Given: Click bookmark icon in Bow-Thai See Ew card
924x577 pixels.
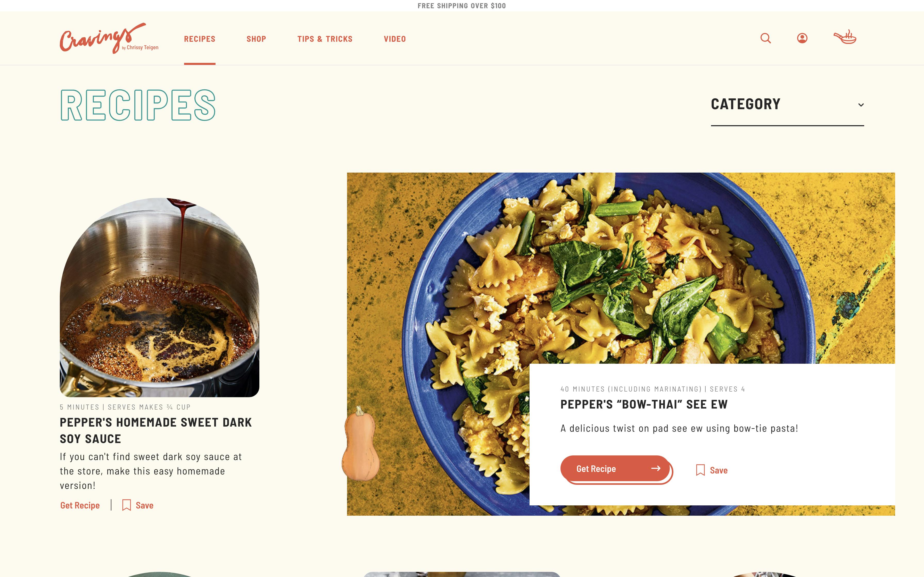Looking at the screenshot, I should pyautogui.click(x=700, y=470).
